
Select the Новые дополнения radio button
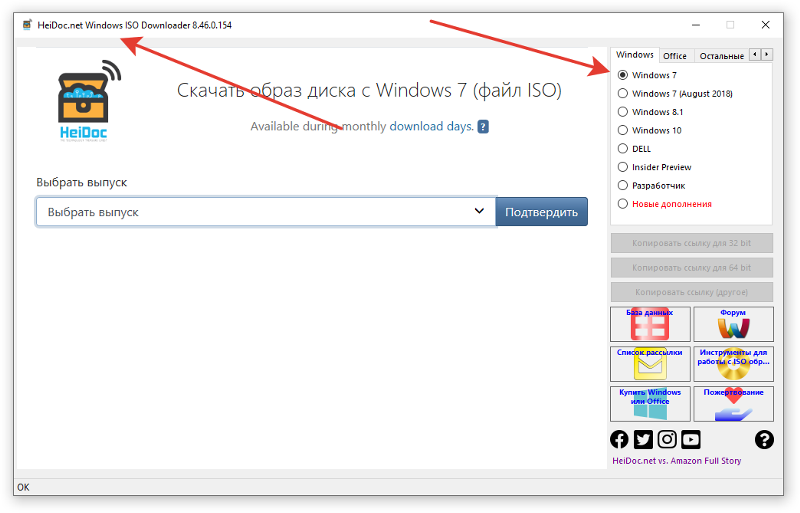click(x=622, y=204)
